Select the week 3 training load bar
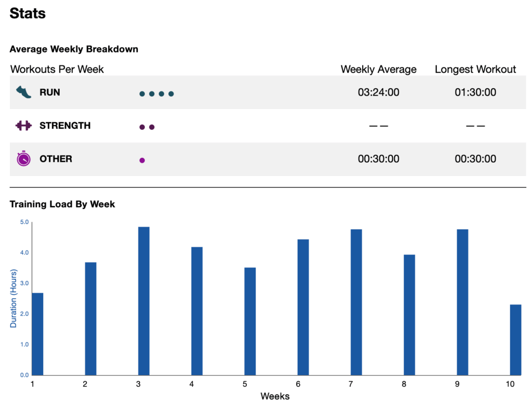The width and height of the screenshot is (532, 416). tap(144, 301)
